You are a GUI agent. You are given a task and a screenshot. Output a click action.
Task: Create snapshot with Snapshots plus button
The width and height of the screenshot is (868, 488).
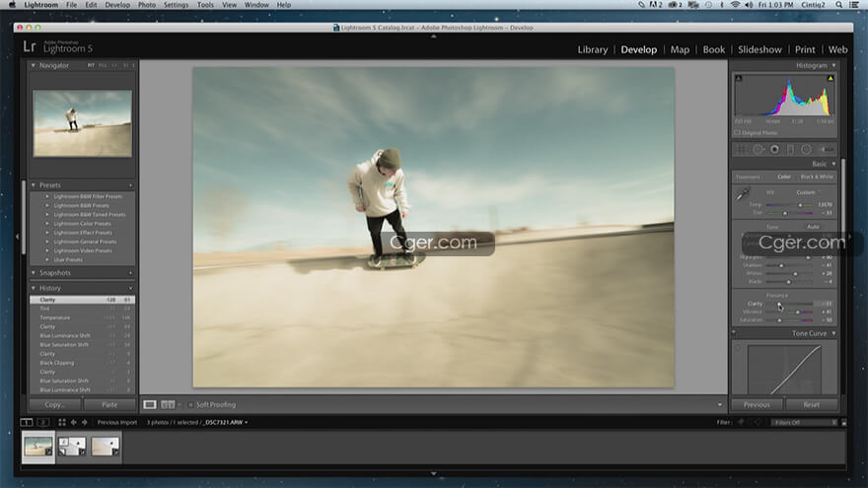click(130, 273)
